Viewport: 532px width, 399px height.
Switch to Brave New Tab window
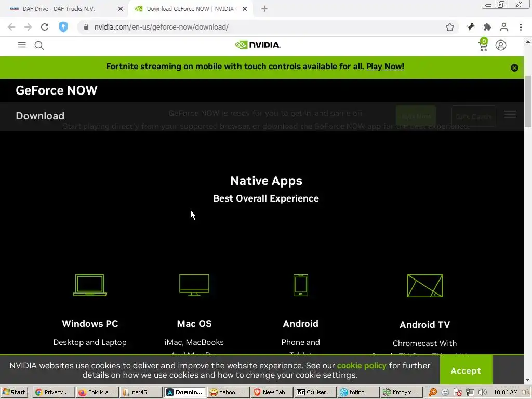(271, 392)
